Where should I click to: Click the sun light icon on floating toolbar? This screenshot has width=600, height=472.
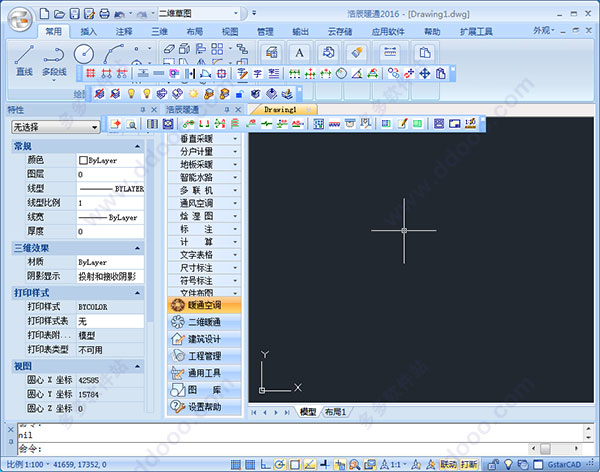193,93
